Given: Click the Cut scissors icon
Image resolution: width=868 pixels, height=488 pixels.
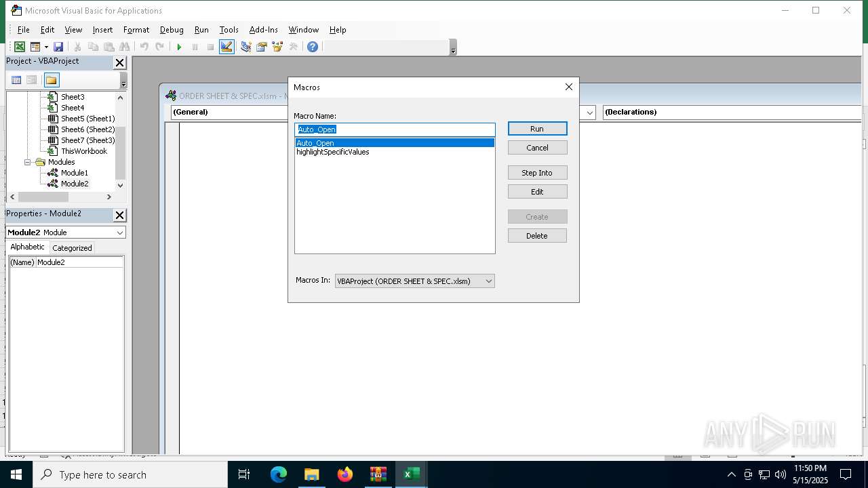Looking at the screenshot, I should click(x=77, y=47).
